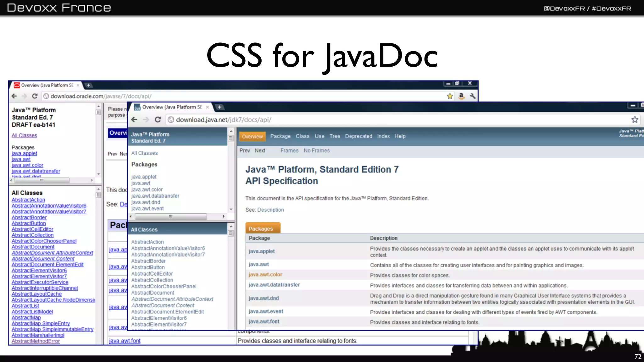The height and width of the screenshot is (362, 644).
Task: Open java.awt.datatransfer in the package table
Action: (274, 285)
